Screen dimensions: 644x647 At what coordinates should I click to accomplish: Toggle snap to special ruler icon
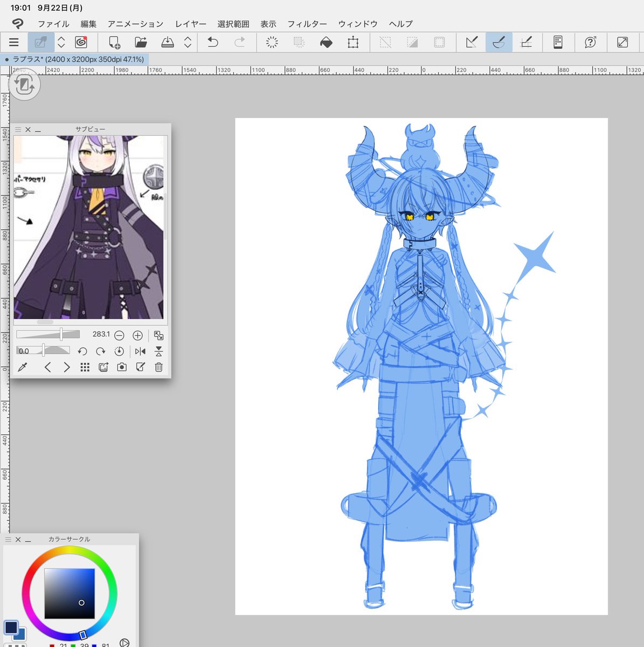point(498,42)
